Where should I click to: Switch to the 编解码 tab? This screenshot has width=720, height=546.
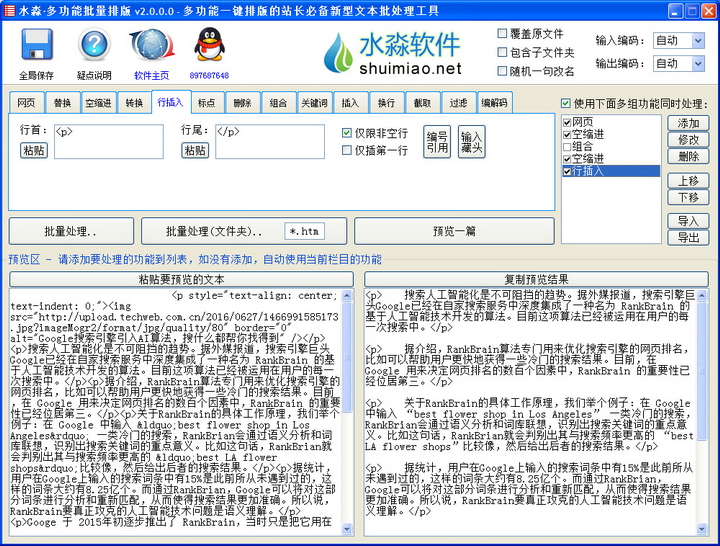point(494,102)
